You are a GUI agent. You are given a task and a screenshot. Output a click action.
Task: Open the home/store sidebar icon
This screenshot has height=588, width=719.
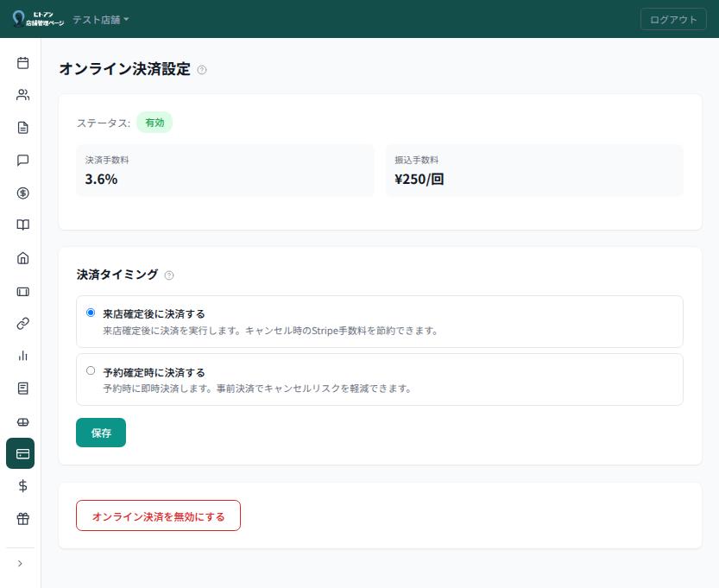coord(22,258)
